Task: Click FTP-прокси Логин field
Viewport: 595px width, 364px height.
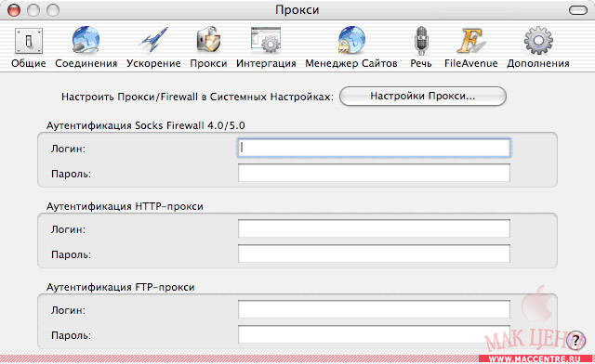Action: [374, 309]
